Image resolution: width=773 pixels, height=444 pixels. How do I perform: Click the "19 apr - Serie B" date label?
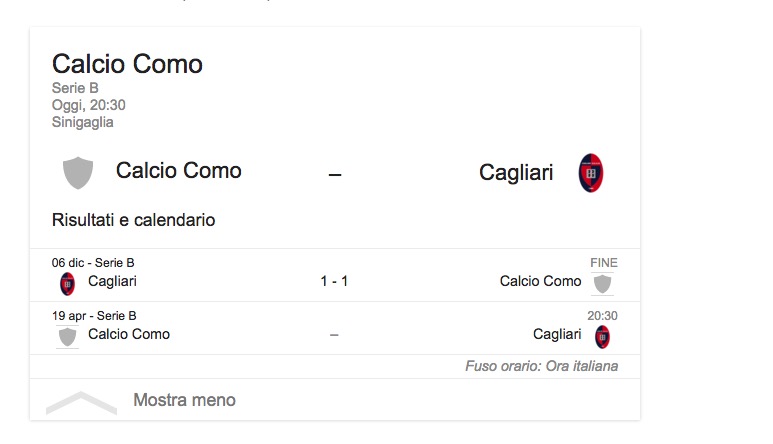[94, 316]
